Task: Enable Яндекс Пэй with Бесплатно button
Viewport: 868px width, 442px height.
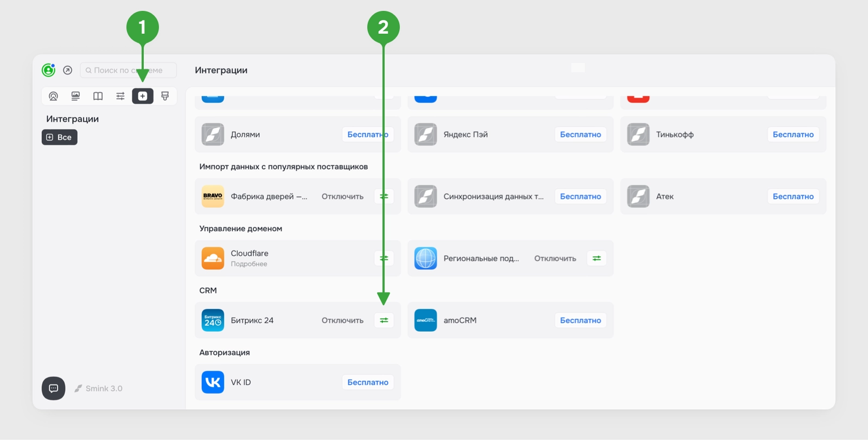Action: [580, 135]
